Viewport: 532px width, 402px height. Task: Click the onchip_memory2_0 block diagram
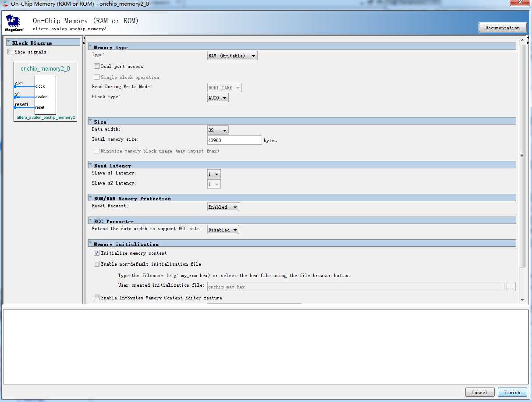coord(45,92)
